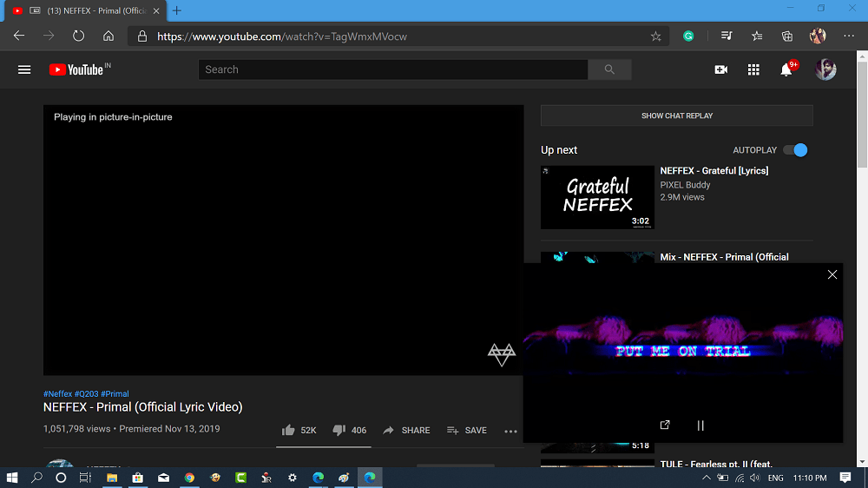Open Task View on the taskbar
The height and width of the screenshot is (488, 868).
click(x=85, y=478)
